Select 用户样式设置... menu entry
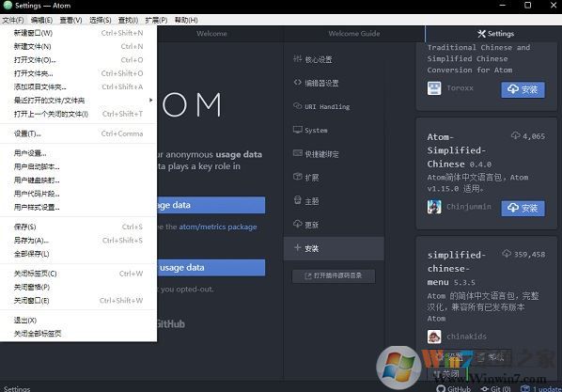Viewport: 562px width, 392px height. tap(78, 208)
